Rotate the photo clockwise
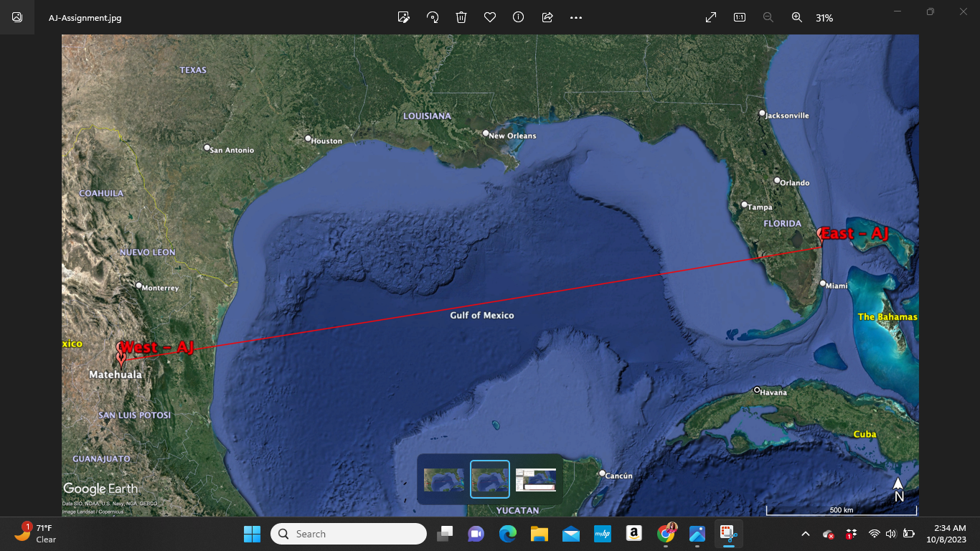This screenshot has width=980, height=551. pyautogui.click(x=432, y=17)
